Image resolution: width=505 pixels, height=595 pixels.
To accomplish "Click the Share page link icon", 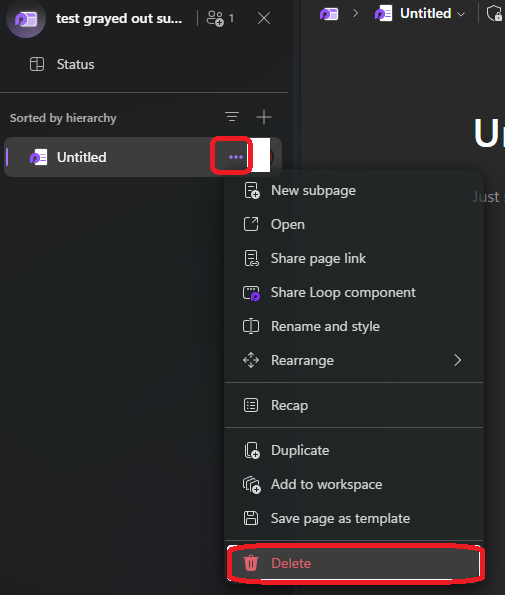I will coord(251,258).
